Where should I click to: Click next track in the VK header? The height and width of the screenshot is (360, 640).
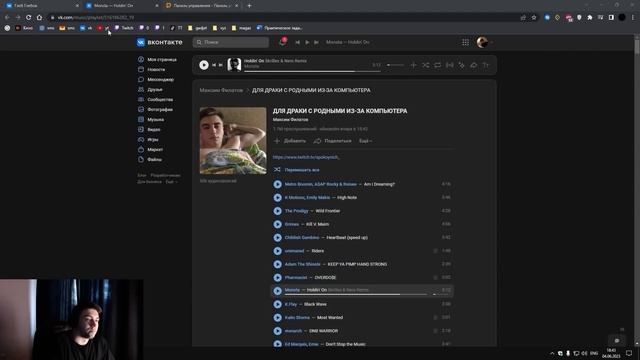pyautogui.click(x=316, y=42)
